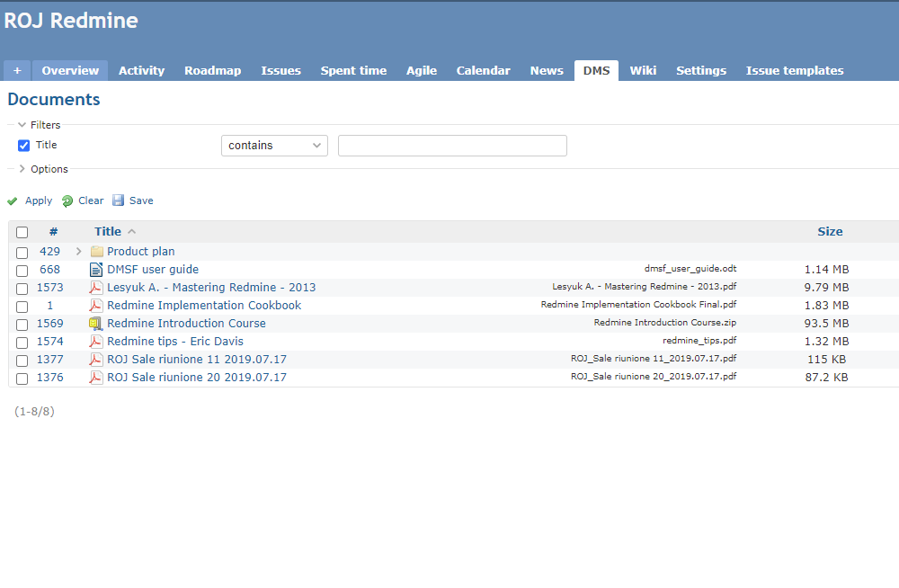Switch to the Wiki tab
The image size is (899, 588).
point(643,70)
